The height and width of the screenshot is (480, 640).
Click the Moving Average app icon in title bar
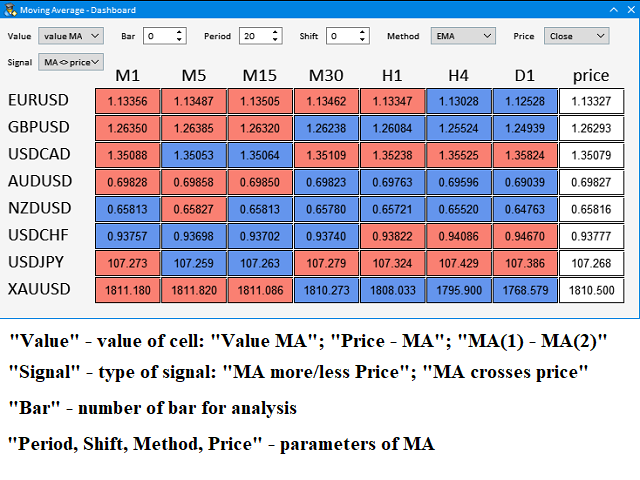pyautogui.click(x=11, y=10)
